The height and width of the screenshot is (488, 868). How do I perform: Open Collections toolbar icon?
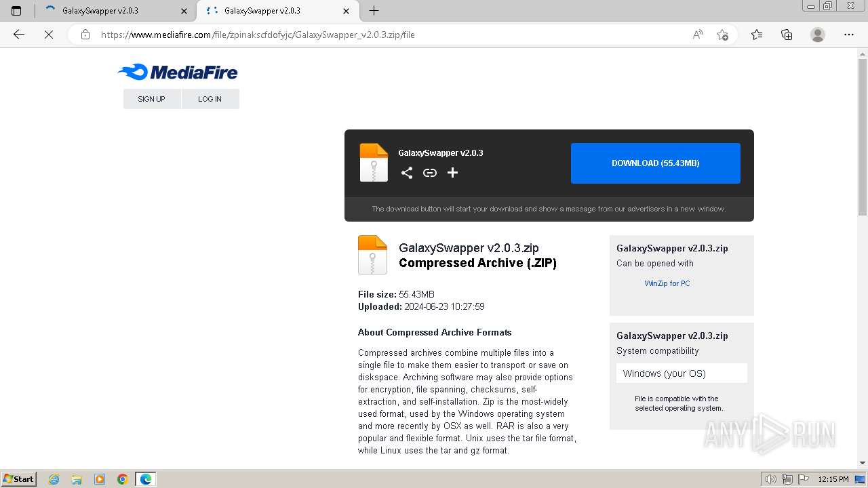(x=787, y=35)
